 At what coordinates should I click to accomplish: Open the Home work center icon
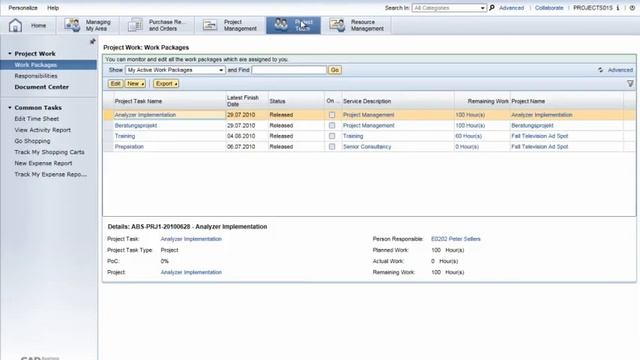[16, 25]
